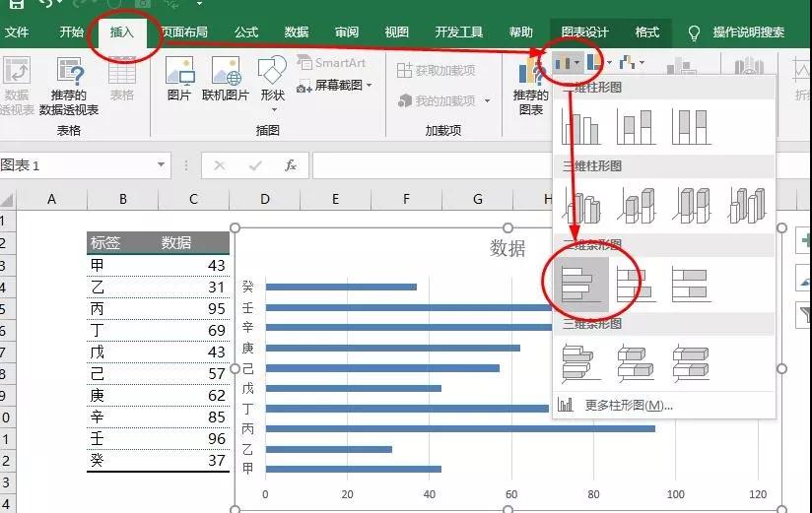
Task: Click the 乙 bar in the chart
Action: tap(329, 449)
